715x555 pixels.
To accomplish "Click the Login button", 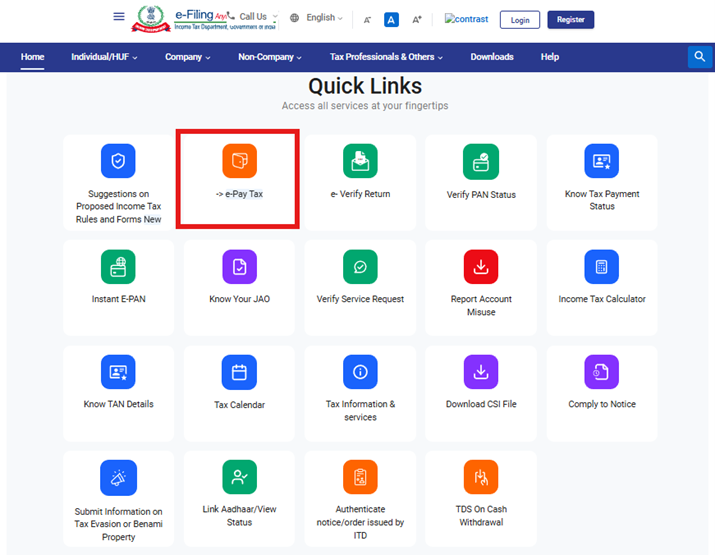I will click(520, 20).
